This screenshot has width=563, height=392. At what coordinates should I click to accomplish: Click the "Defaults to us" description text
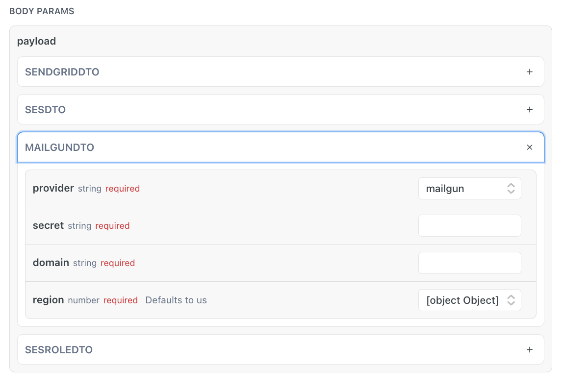[x=176, y=300]
